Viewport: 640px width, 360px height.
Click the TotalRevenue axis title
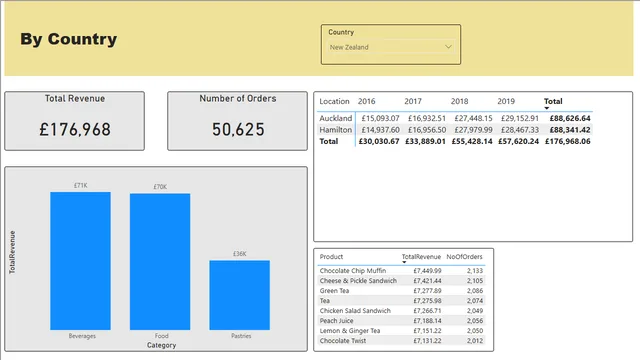point(12,252)
